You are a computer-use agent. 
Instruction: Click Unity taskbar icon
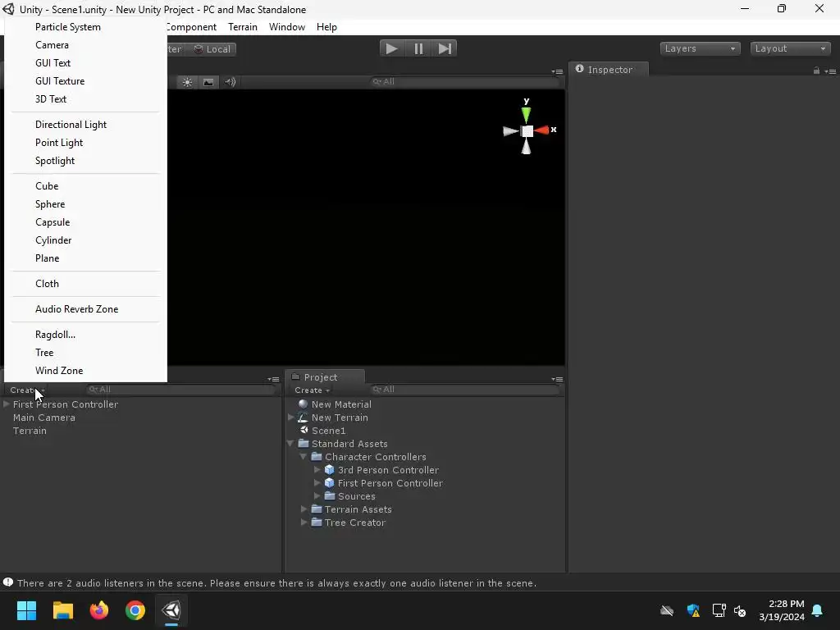coord(171,610)
